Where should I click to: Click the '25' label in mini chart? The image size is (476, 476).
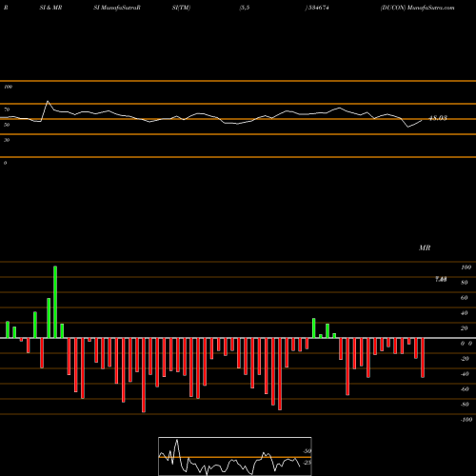coord(307,463)
